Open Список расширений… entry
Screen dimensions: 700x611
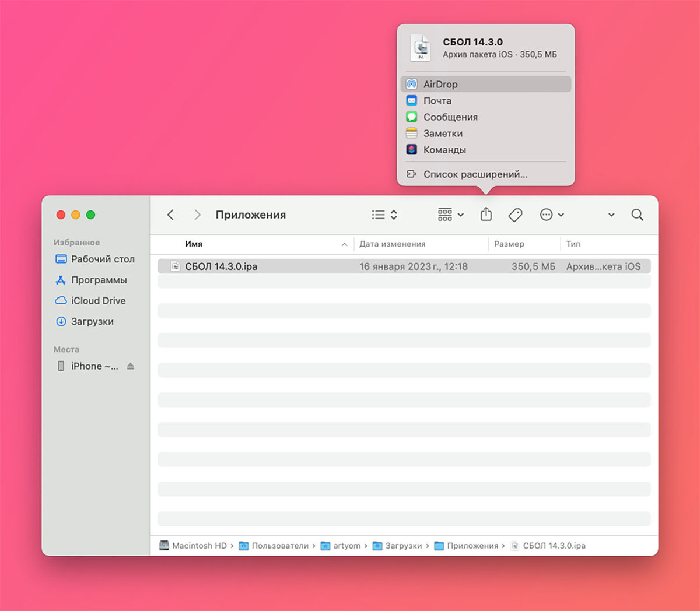[x=486, y=174]
